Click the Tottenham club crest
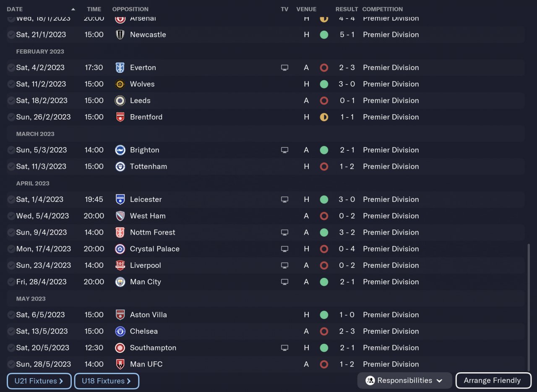The height and width of the screenshot is (392, 537). [120, 167]
